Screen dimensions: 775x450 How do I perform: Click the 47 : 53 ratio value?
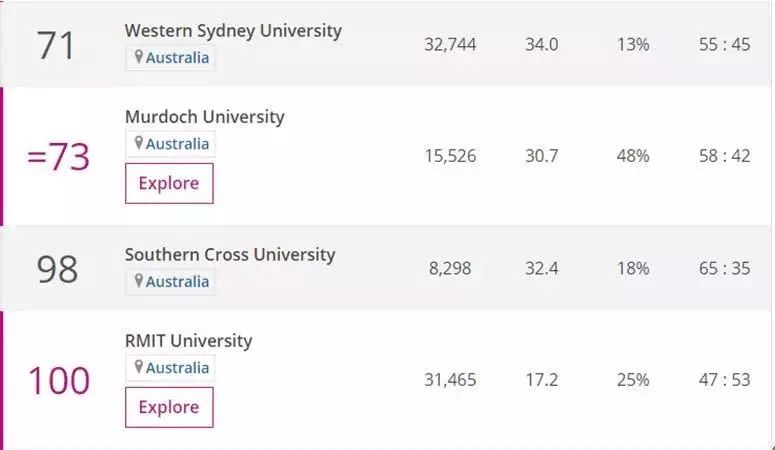(725, 380)
